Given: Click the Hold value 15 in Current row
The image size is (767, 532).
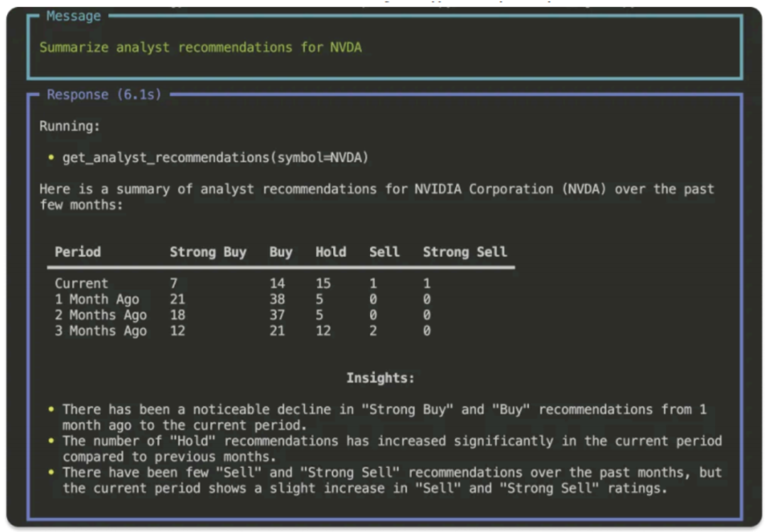Looking at the screenshot, I should coord(323,283).
